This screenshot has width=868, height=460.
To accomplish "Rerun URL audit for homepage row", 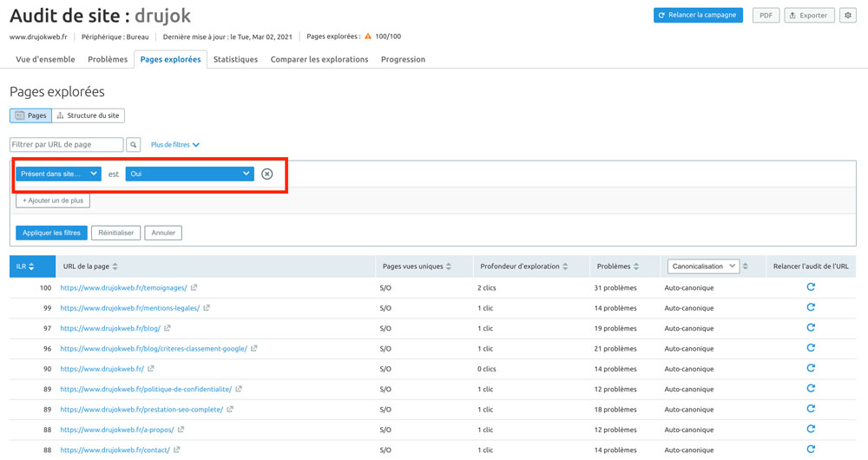I will 811,368.
